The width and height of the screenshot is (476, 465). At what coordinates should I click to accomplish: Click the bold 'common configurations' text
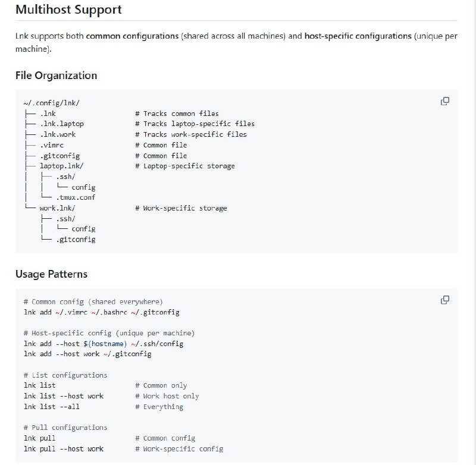point(133,36)
